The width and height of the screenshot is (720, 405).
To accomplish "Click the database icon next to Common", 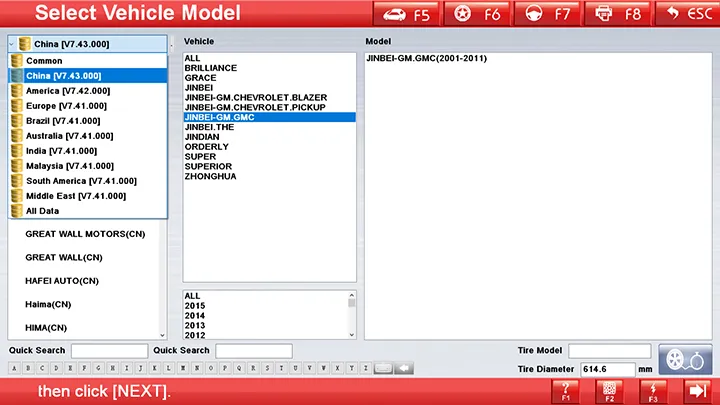I will (x=17, y=61).
